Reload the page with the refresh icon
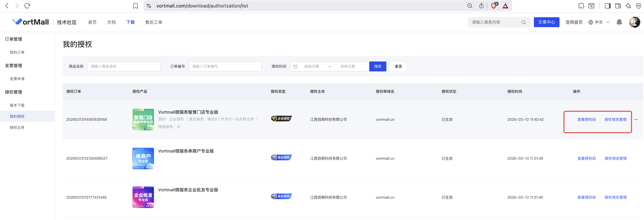 coord(27,6)
